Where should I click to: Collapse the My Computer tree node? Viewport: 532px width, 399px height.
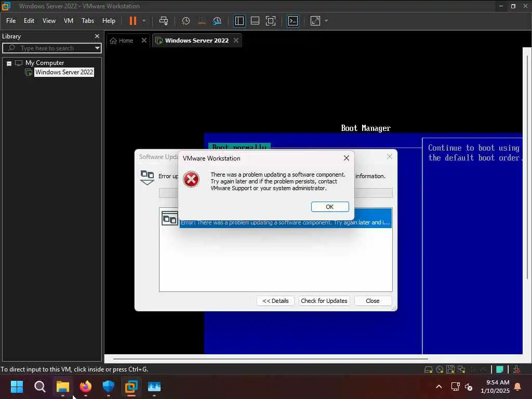pos(9,63)
